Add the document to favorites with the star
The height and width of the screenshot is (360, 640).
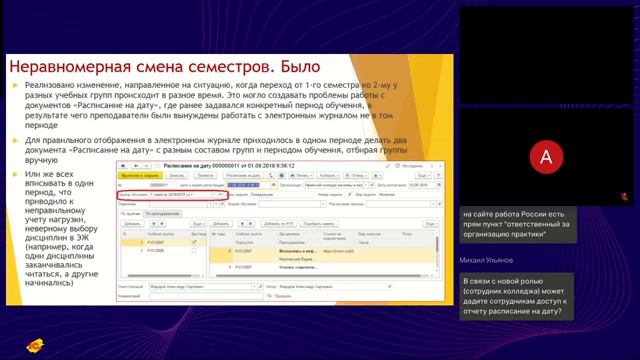pos(158,166)
